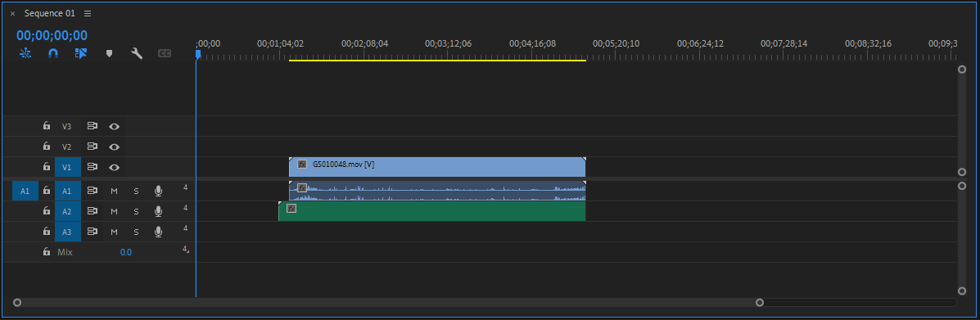
Task: Toggle sync lock on A1
Action: point(93,192)
